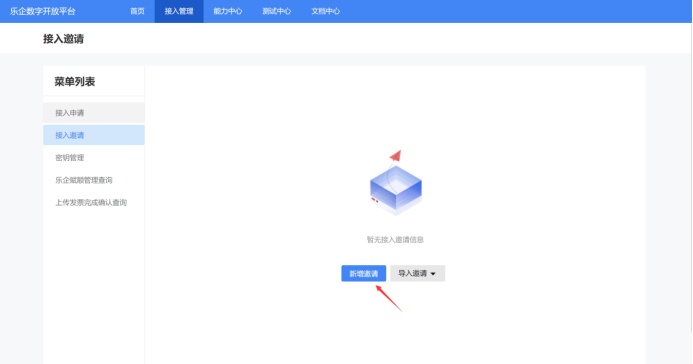Choose 上传发票完成确认查询 in sidebar
Screen dimensions: 693x364
94,202
